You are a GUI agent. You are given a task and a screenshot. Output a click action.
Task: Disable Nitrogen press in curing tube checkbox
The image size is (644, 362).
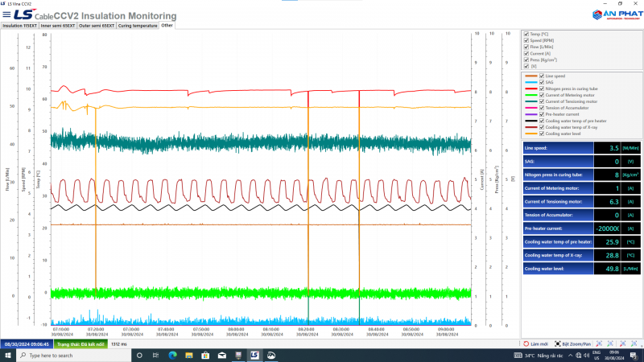tap(542, 89)
